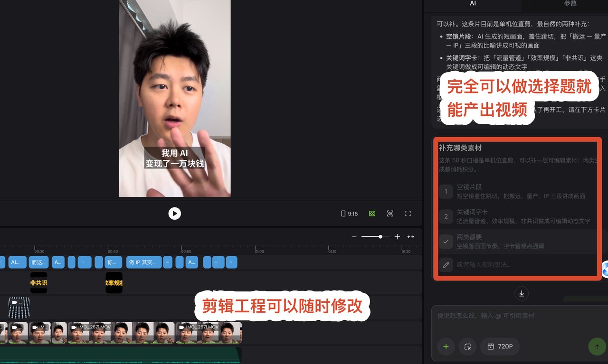Screen dimensions: 608x364
Task: Zoom out the timeline with minus icon
Action: coord(354,237)
